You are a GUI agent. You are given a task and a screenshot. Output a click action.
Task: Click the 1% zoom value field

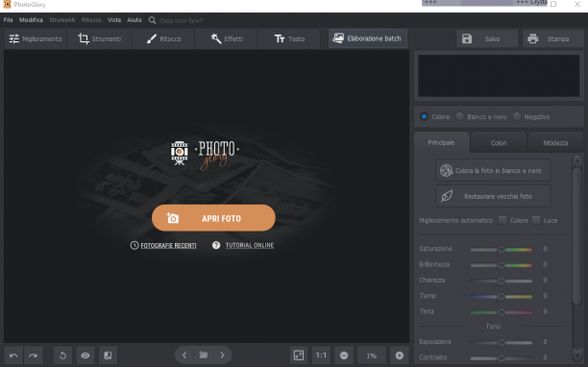point(371,355)
